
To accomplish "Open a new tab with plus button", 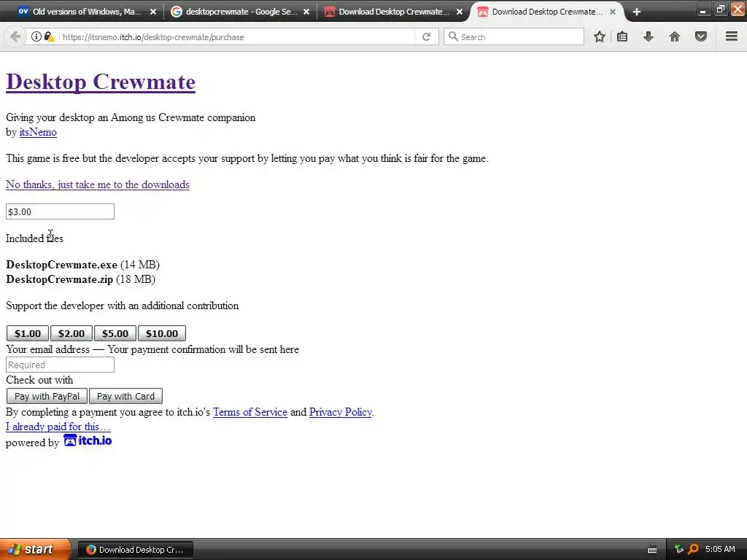I will tap(636, 12).
